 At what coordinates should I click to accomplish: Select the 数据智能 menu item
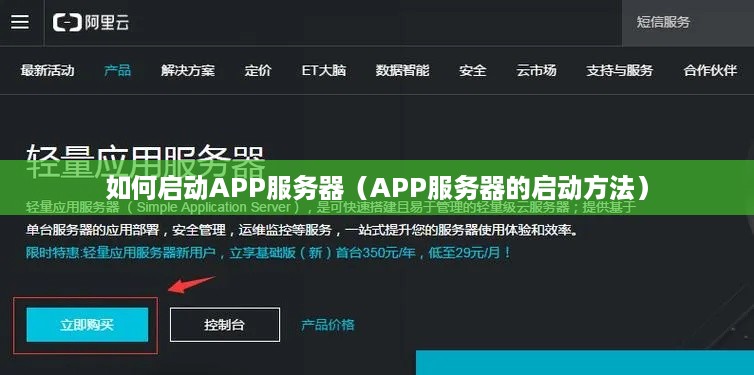[402, 71]
